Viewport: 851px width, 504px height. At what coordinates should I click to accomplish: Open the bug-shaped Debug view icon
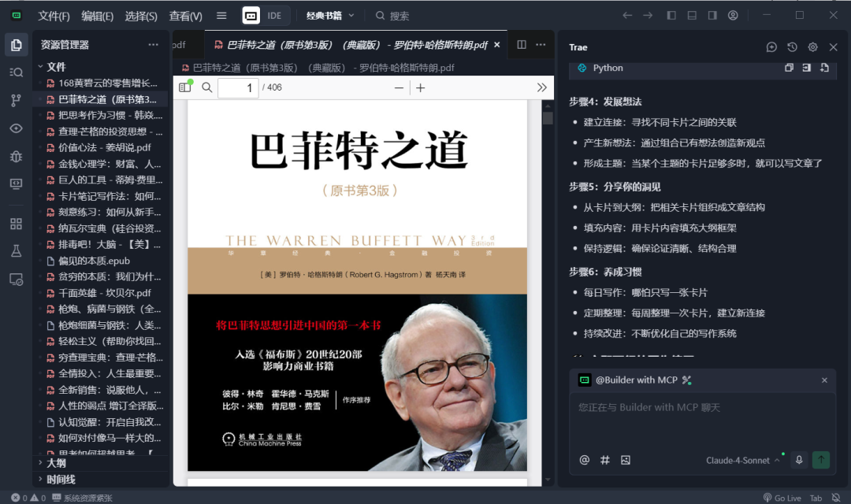17,156
